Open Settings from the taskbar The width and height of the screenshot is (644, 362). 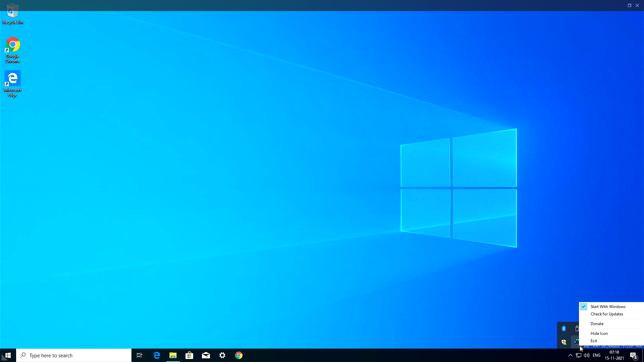(x=222, y=355)
